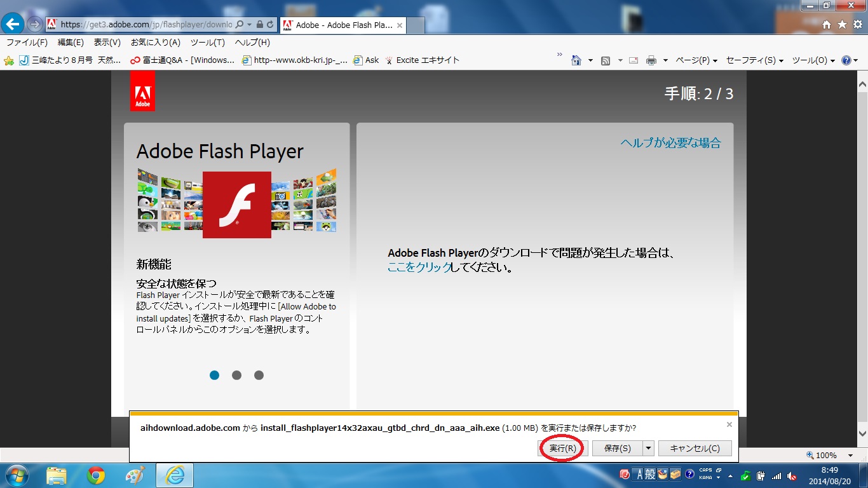The height and width of the screenshot is (488, 868).
Task: Click the blue Help question icon
Action: pos(846,60)
